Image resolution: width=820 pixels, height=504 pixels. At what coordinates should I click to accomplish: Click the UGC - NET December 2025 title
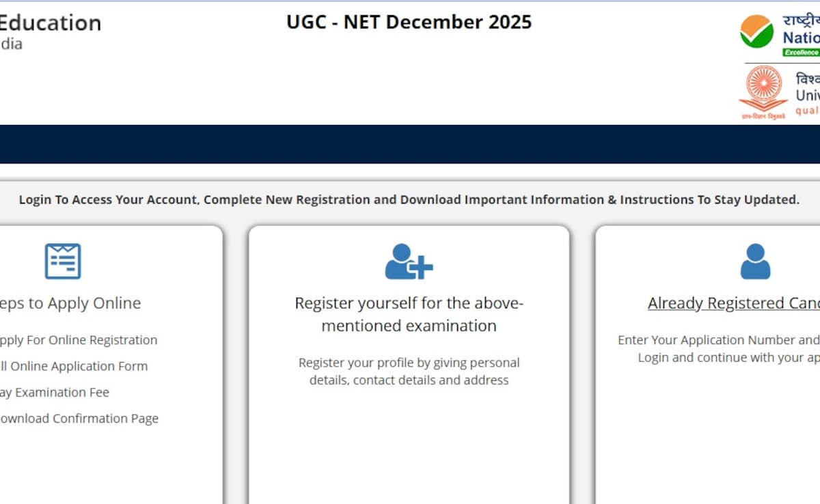pyautogui.click(x=408, y=22)
